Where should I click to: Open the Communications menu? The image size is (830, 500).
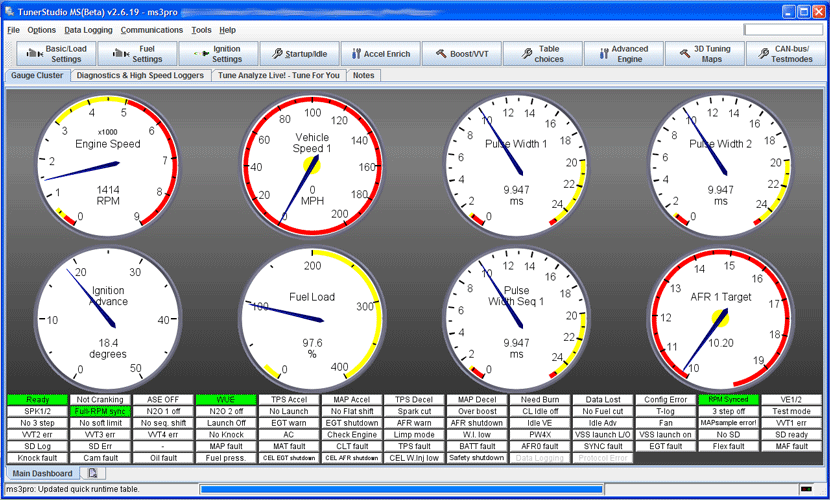(152, 30)
